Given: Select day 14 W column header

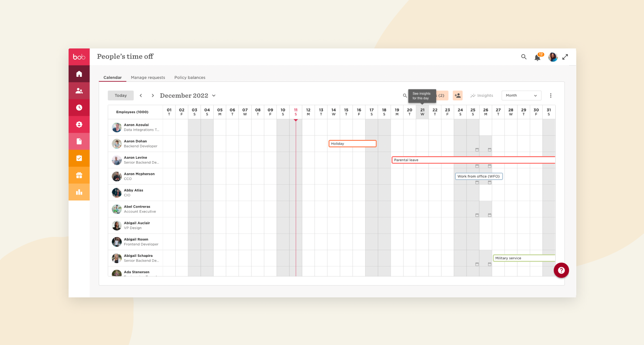Looking at the screenshot, I should (x=334, y=112).
